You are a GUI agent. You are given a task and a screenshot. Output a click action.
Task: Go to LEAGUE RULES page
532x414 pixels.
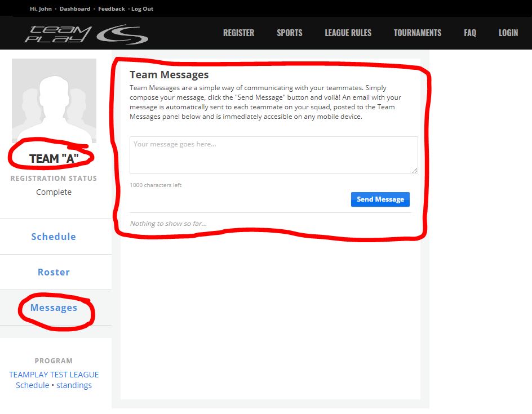[x=348, y=33]
